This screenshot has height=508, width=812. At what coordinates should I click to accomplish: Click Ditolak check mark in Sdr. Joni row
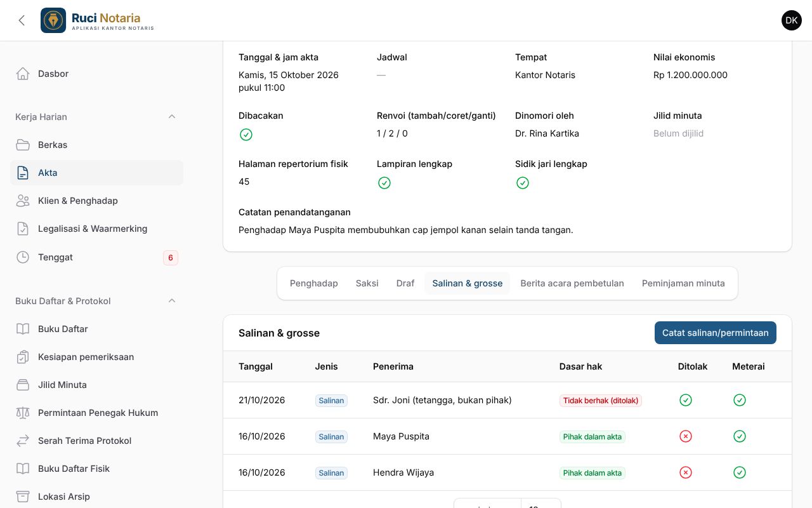click(686, 400)
